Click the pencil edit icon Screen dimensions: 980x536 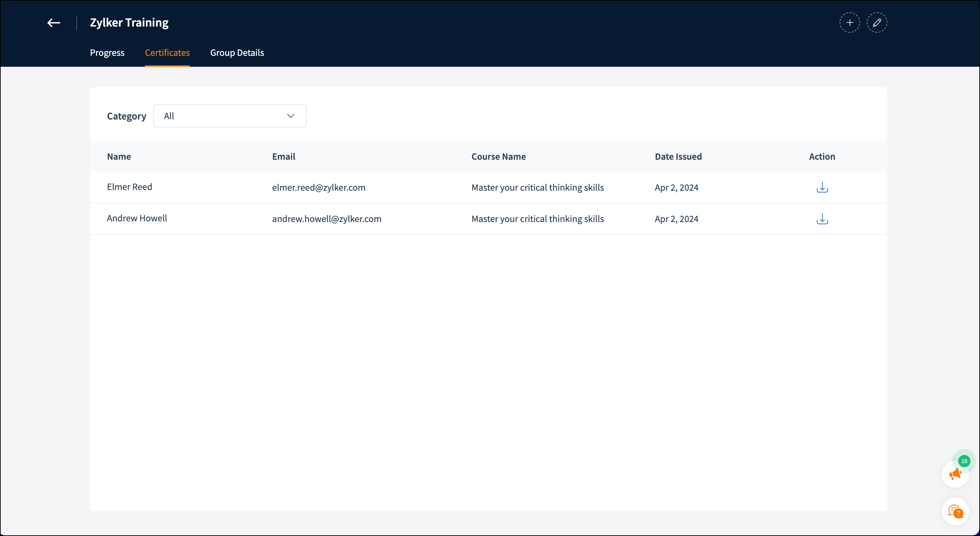[x=877, y=23]
